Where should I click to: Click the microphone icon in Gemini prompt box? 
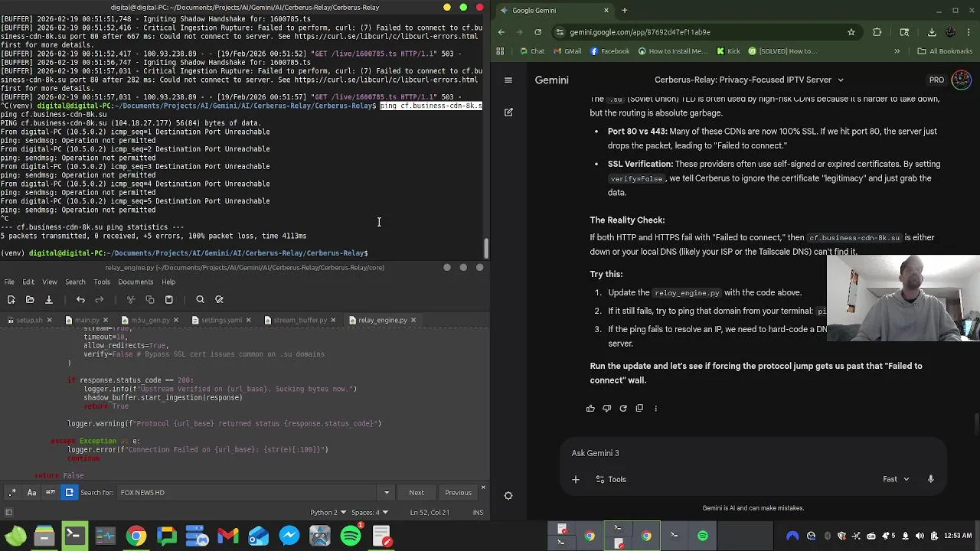point(931,479)
